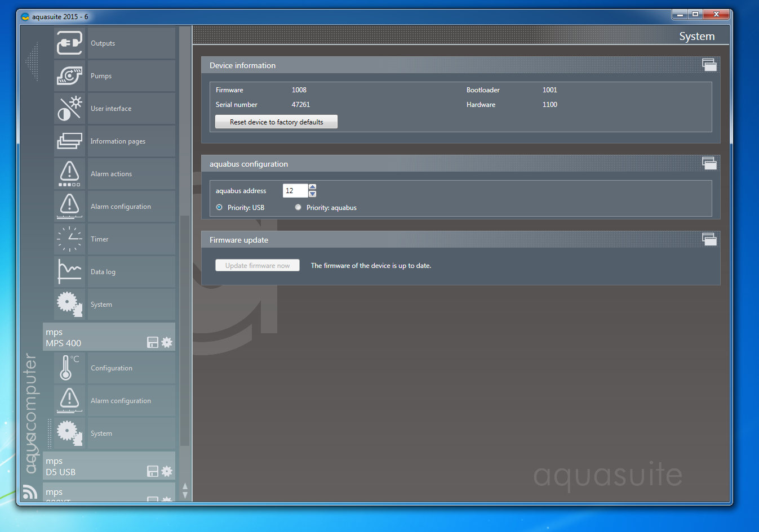Select Priority: USB radio button
759x532 pixels.
pyautogui.click(x=219, y=208)
